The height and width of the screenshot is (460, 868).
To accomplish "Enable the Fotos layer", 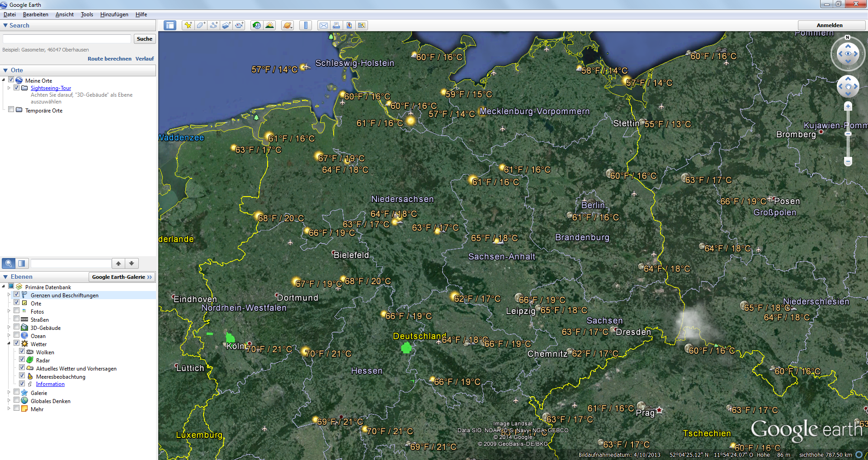I will tap(17, 310).
